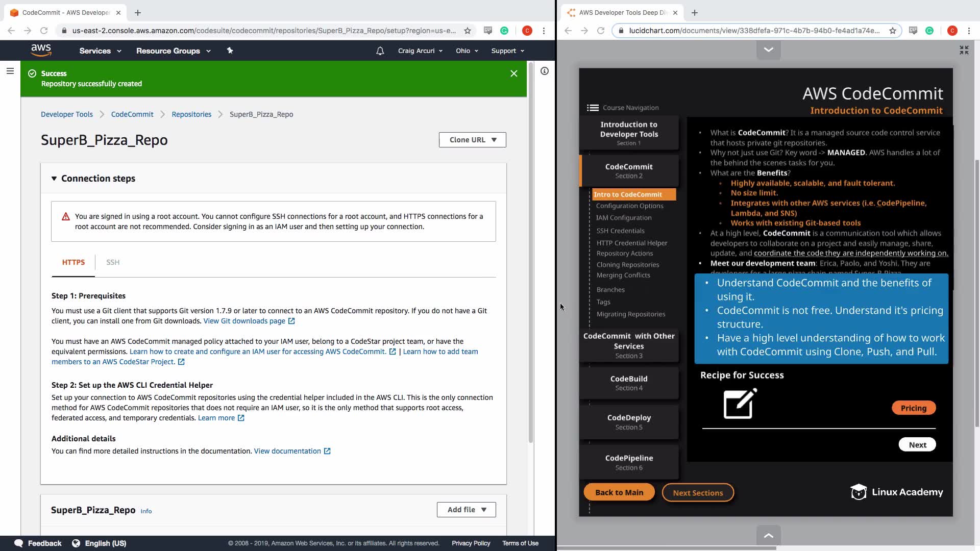Open the Clone URL dropdown
Screen dimensions: 980x551
click(472, 140)
